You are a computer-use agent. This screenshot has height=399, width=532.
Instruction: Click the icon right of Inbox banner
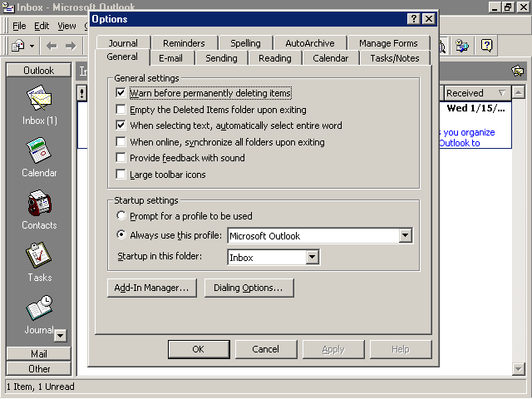(517, 71)
